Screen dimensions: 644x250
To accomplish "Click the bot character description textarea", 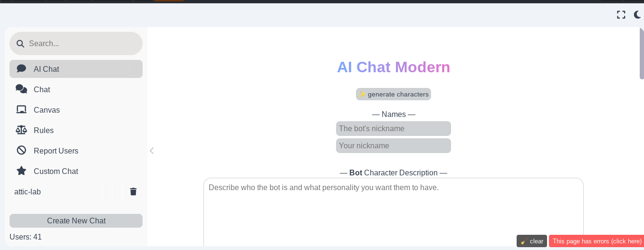I will pyautogui.click(x=394, y=212).
